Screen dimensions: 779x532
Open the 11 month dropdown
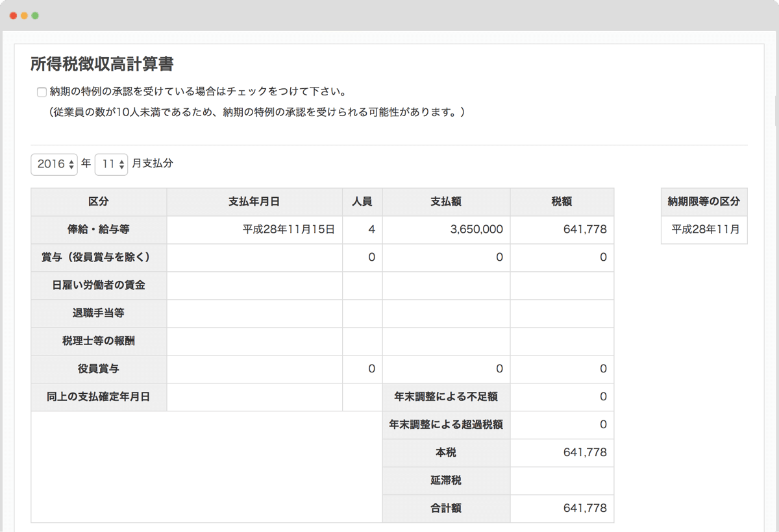[112, 164]
